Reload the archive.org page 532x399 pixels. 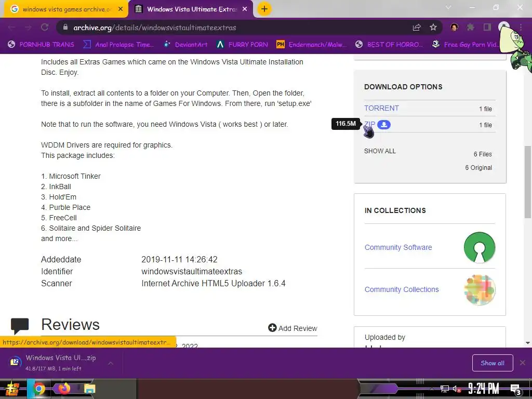click(45, 28)
